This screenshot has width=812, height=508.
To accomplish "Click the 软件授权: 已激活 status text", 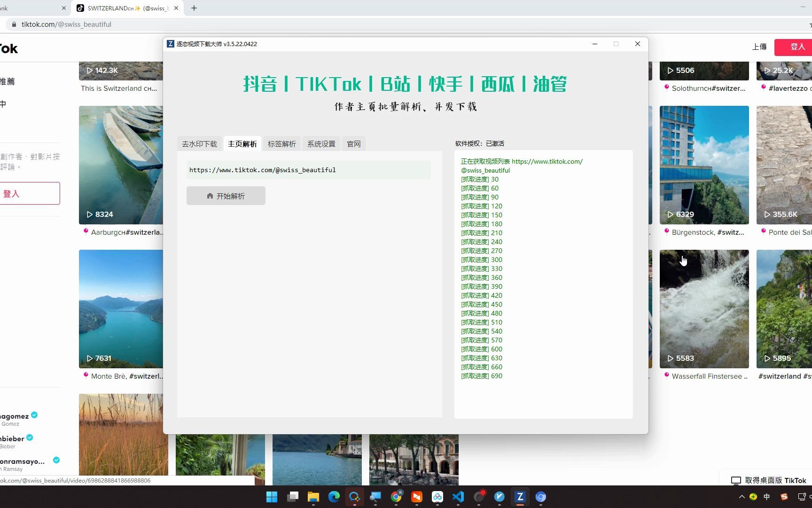I will pyautogui.click(x=480, y=143).
